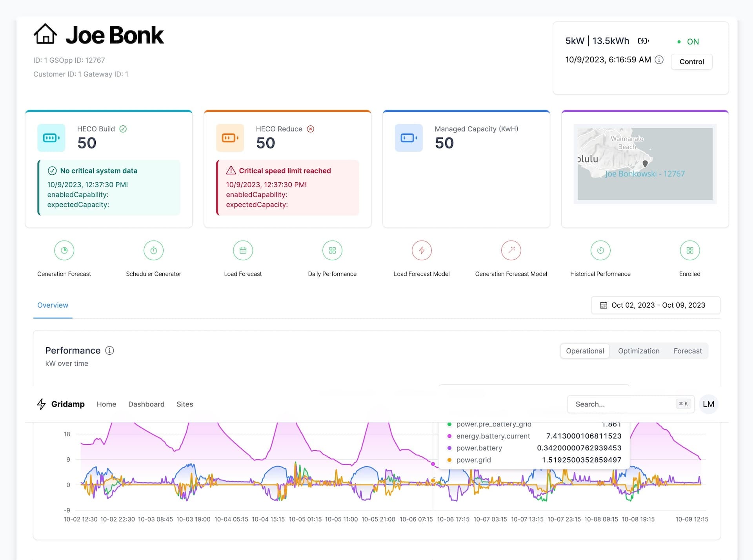753x560 pixels.
Task: Select the Operational performance view
Action: pyautogui.click(x=584, y=351)
